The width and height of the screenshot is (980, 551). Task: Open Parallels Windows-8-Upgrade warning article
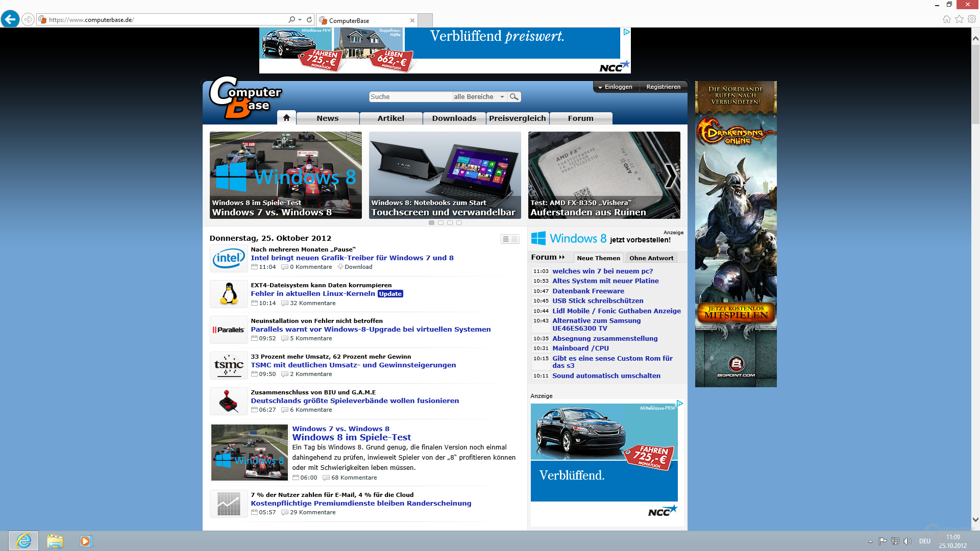pos(371,330)
